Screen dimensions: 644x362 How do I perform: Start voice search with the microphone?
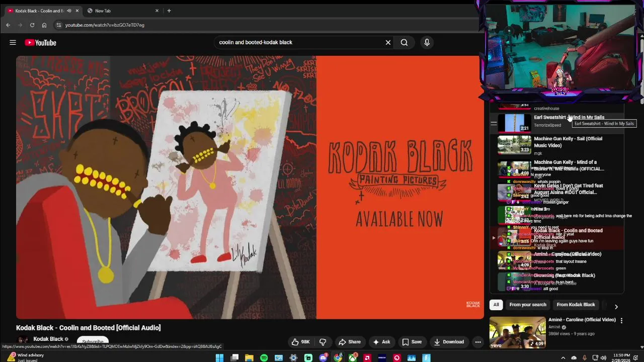click(427, 43)
